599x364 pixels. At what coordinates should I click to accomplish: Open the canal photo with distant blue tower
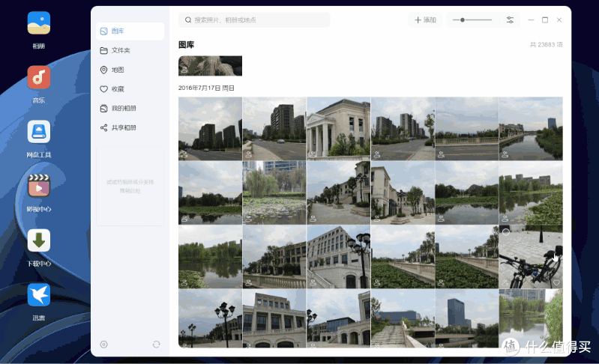click(531, 128)
